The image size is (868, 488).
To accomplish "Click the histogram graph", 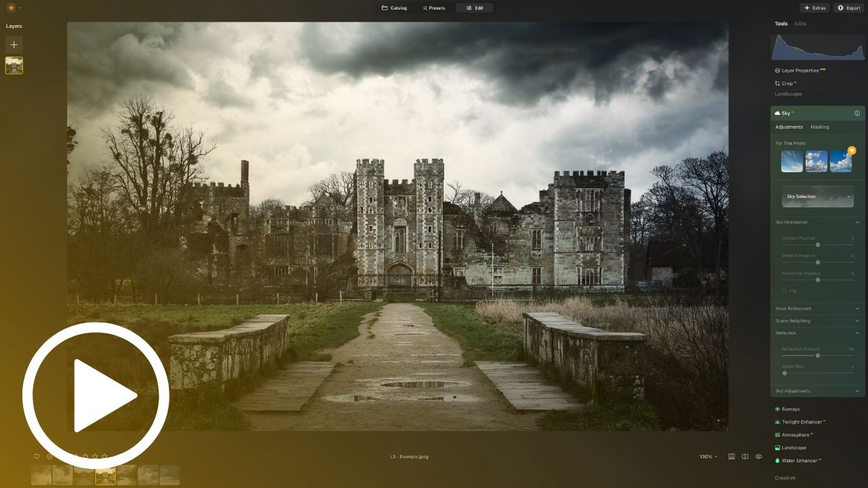I will [x=818, y=47].
